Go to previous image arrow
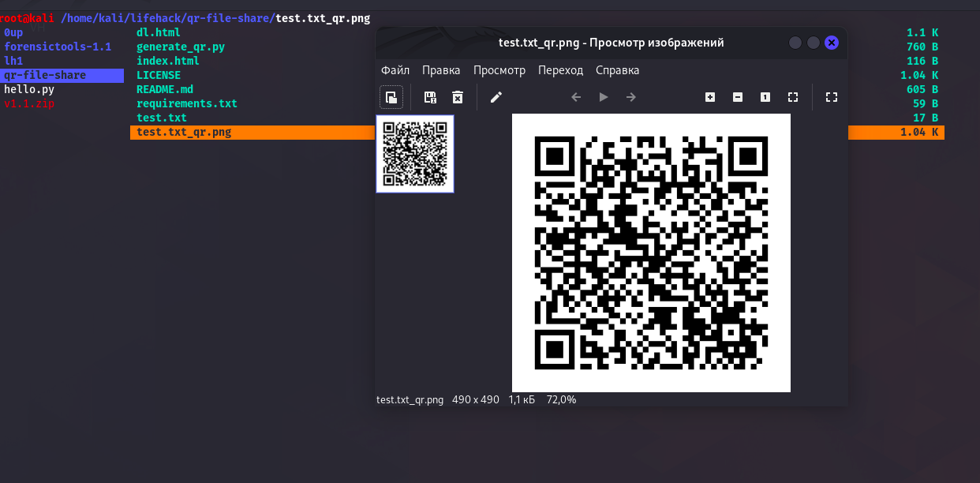This screenshot has height=483, width=980. (x=576, y=97)
